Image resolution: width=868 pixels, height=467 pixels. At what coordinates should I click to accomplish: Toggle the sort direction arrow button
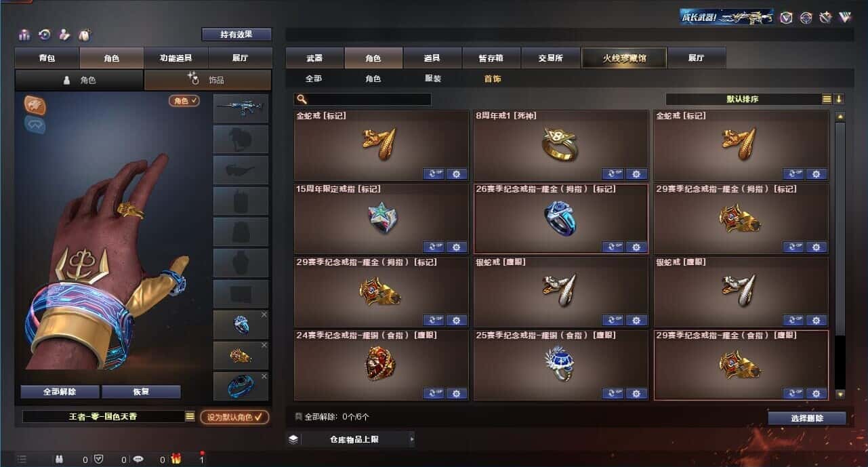(839, 99)
